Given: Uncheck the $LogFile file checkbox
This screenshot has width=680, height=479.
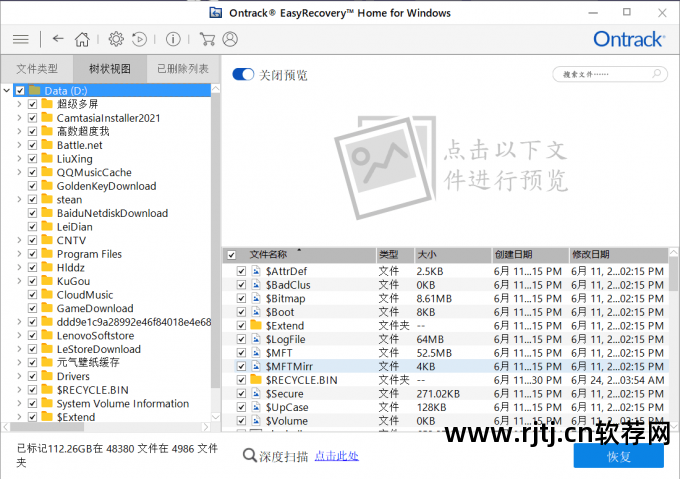Looking at the screenshot, I should tap(242, 339).
